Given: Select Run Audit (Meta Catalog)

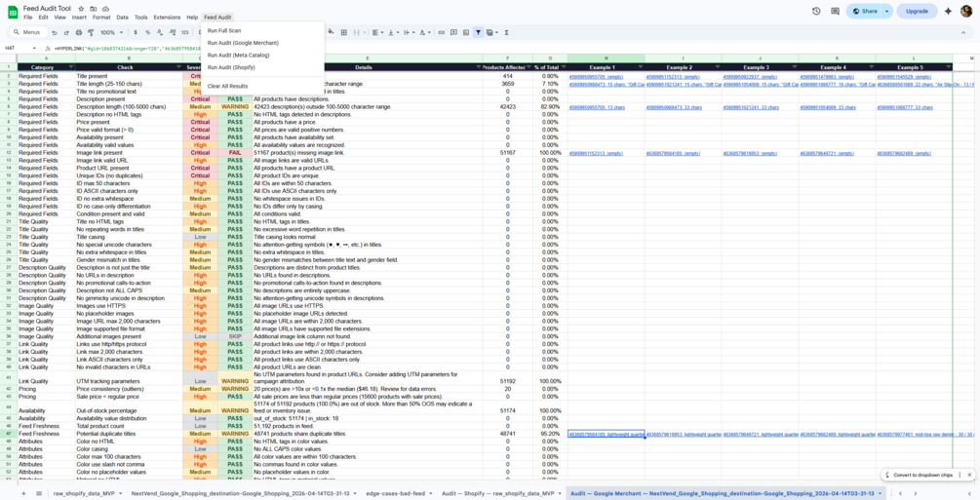Looking at the screenshot, I should tap(238, 55).
